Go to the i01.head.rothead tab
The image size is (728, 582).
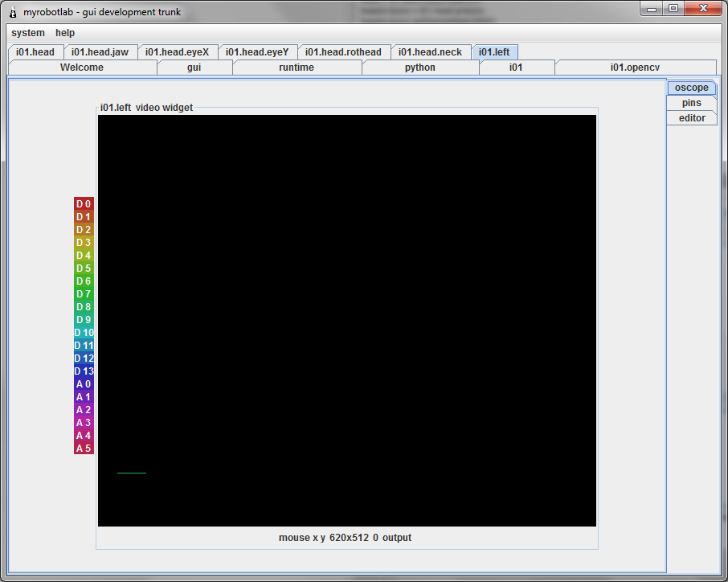pos(343,52)
